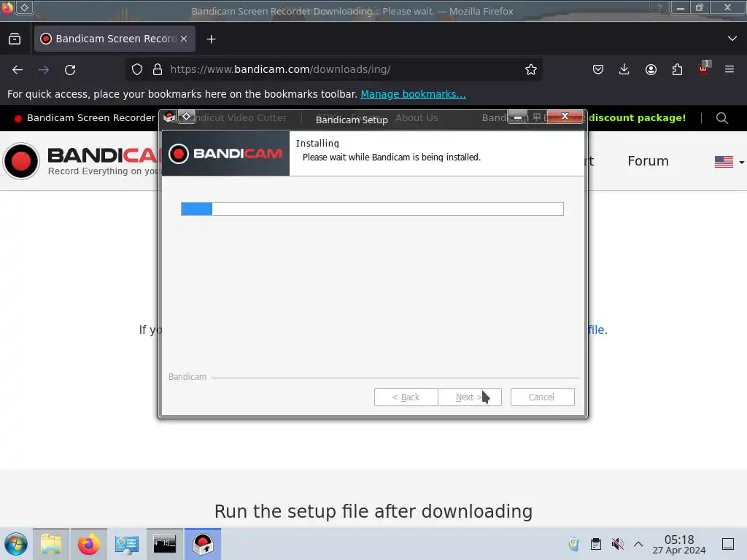Open the website search magnifier icon

pos(721,118)
